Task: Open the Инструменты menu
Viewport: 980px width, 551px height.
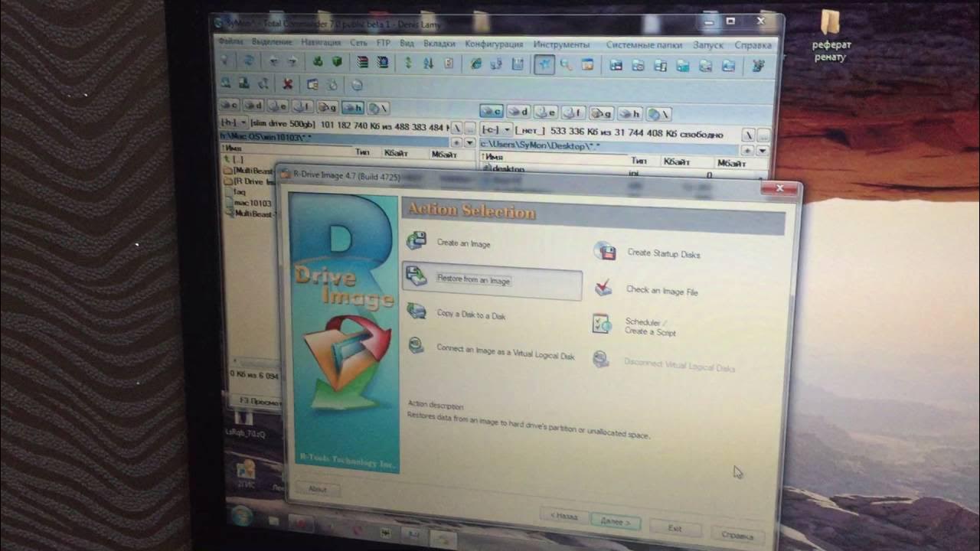Action: 562,44
